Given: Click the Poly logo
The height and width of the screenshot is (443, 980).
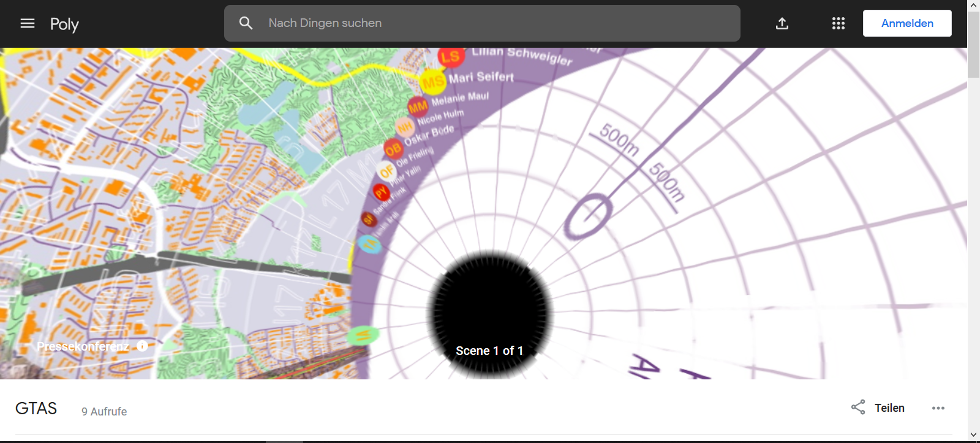Looking at the screenshot, I should 64,24.
